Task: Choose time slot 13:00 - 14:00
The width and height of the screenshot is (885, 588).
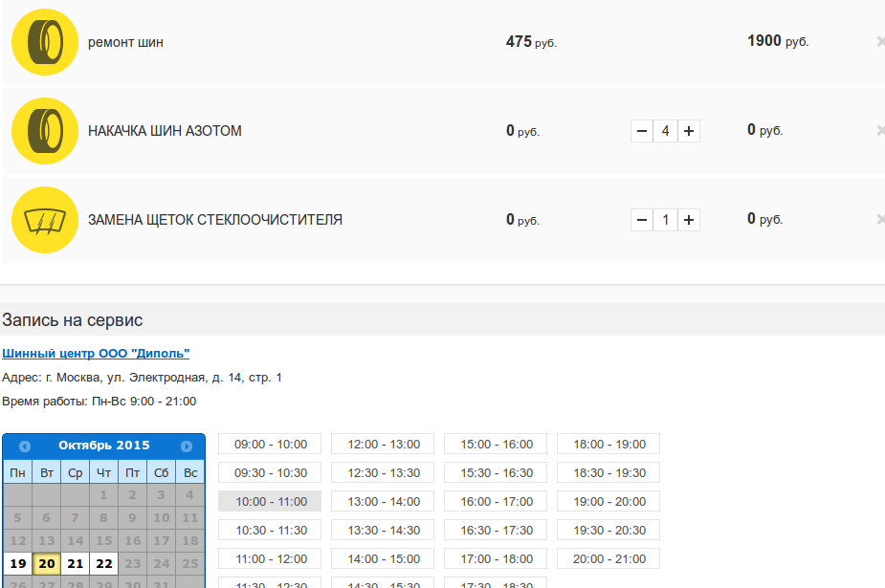Action: (383, 501)
